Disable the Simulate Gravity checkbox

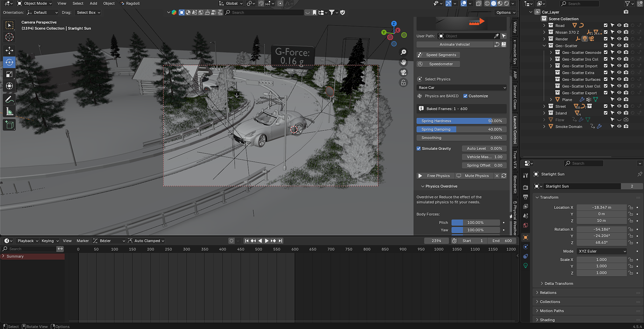point(419,149)
